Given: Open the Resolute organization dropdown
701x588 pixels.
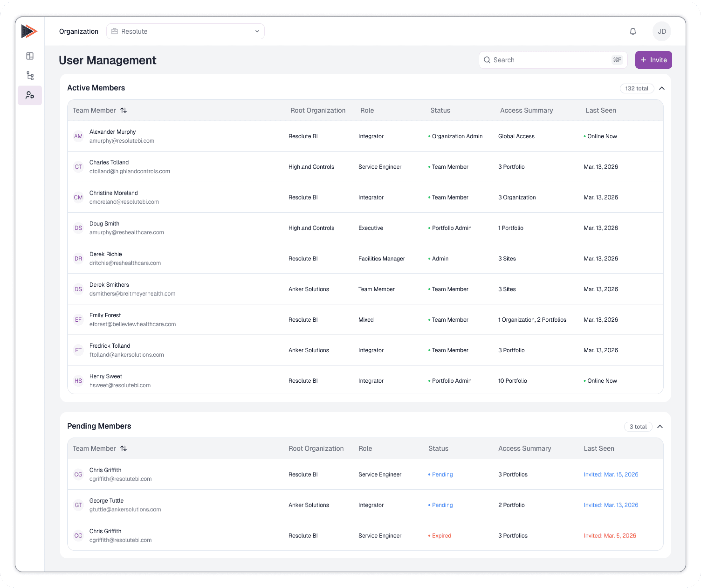Looking at the screenshot, I should (x=185, y=31).
